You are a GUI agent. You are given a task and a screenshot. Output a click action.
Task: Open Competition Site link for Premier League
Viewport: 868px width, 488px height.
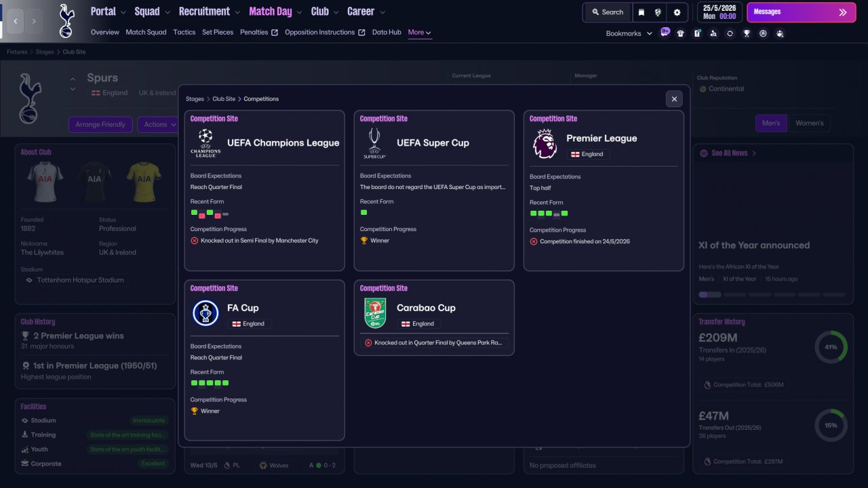pos(553,119)
